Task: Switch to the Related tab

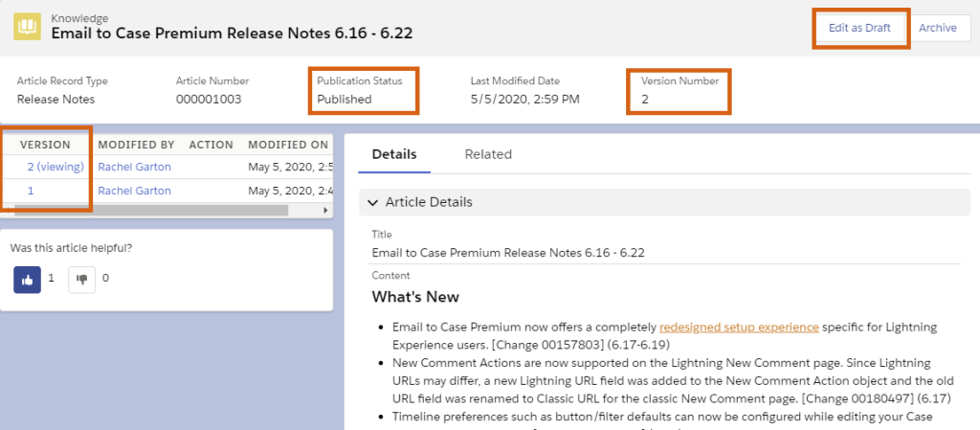Action: pyautogui.click(x=488, y=154)
